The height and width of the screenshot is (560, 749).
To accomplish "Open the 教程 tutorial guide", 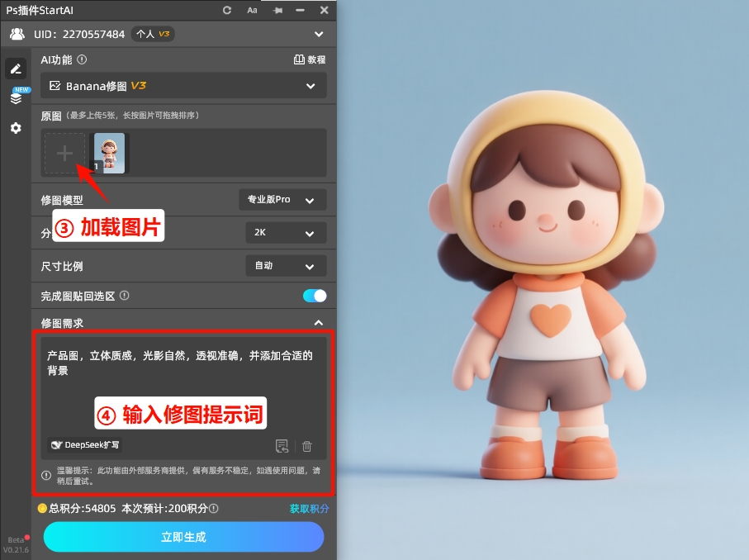I will [x=309, y=59].
